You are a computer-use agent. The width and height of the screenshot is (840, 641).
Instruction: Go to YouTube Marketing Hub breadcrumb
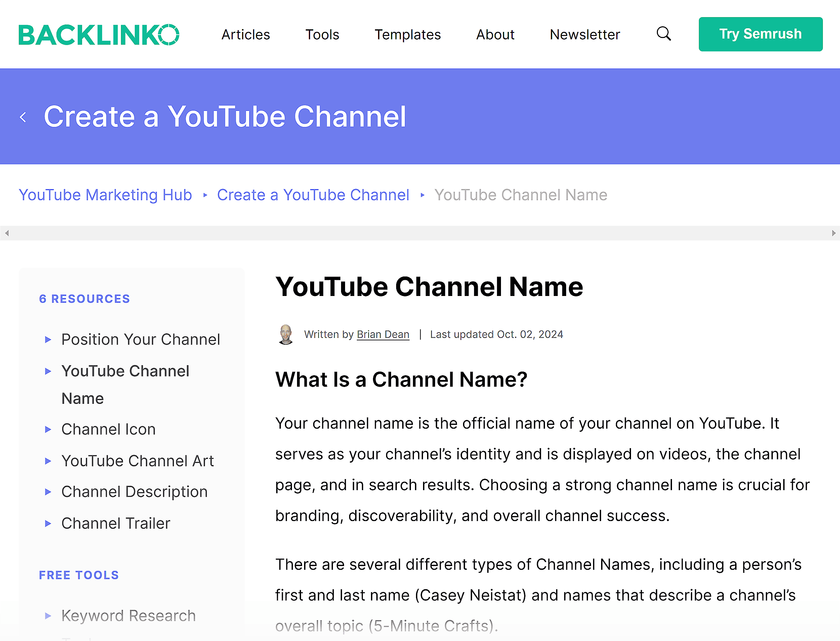pyautogui.click(x=105, y=195)
